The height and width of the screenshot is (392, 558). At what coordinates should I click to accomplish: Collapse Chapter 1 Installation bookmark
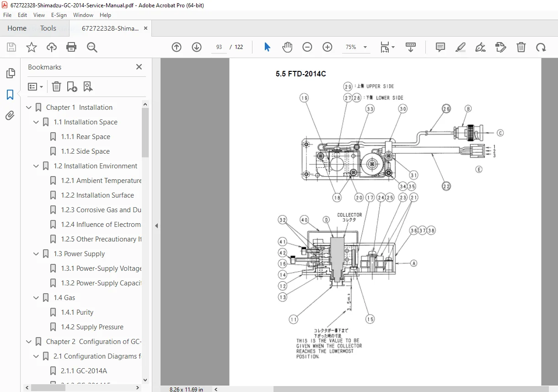tap(29, 107)
